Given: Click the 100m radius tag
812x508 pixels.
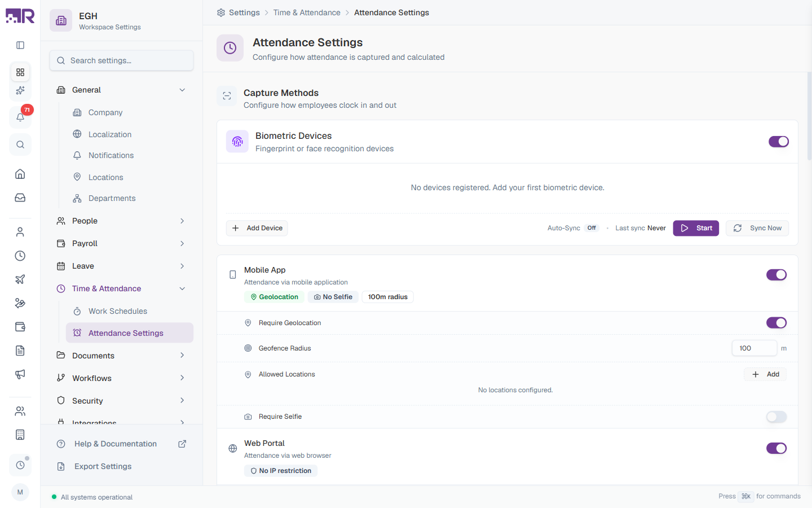Looking at the screenshot, I should click(388, 297).
